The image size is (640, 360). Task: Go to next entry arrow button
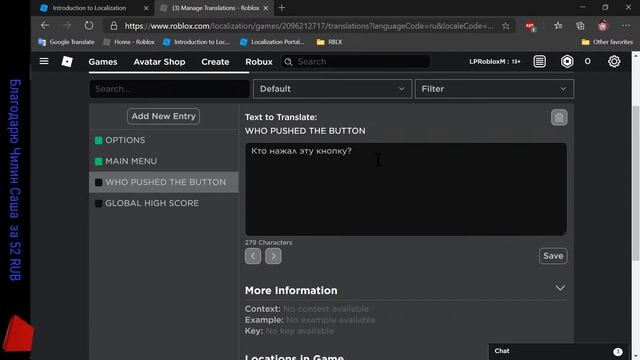(x=273, y=256)
